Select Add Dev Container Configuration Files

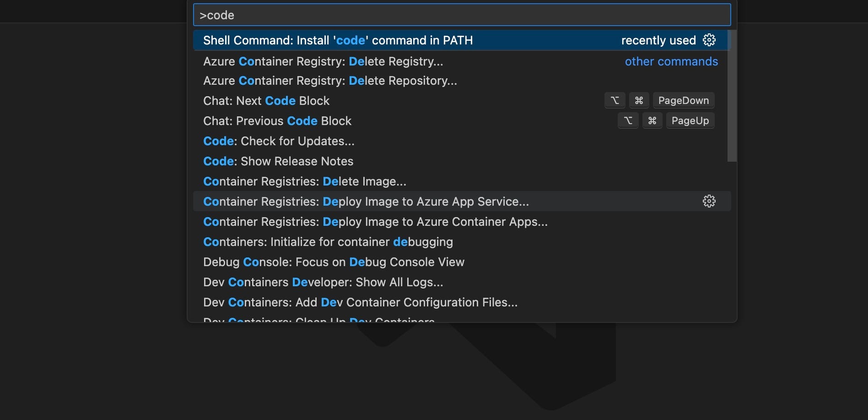pyautogui.click(x=360, y=302)
